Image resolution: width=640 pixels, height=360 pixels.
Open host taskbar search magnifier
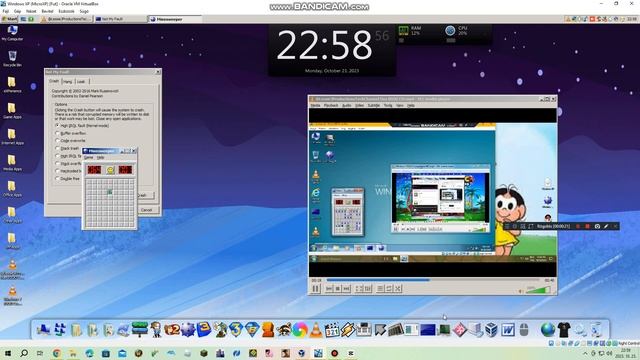tap(24, 353)
